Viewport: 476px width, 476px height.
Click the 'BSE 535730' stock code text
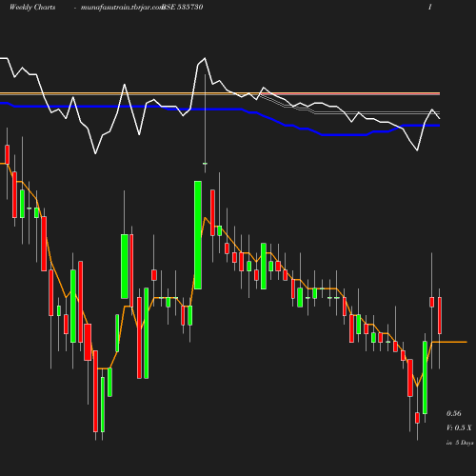point(182,7)
